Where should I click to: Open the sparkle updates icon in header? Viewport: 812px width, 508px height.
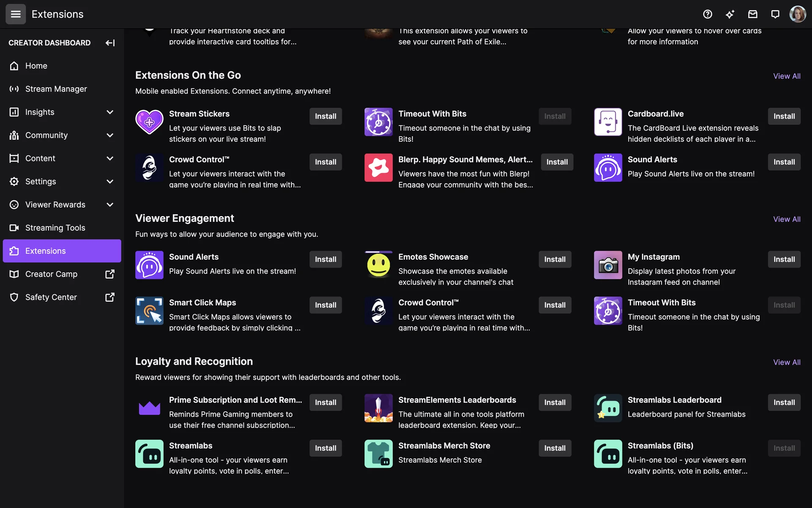tap(730, 14)
